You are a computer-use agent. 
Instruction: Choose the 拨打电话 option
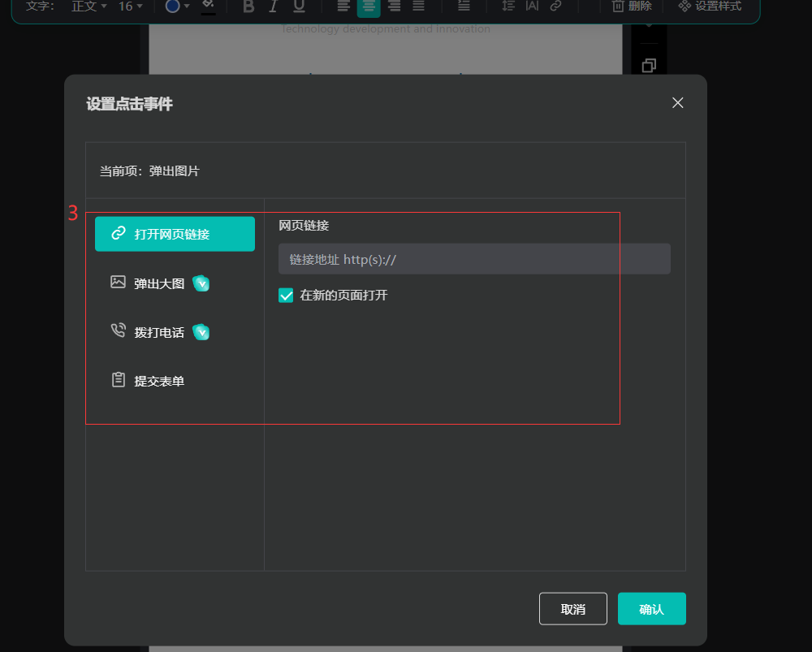pos(160,332)
